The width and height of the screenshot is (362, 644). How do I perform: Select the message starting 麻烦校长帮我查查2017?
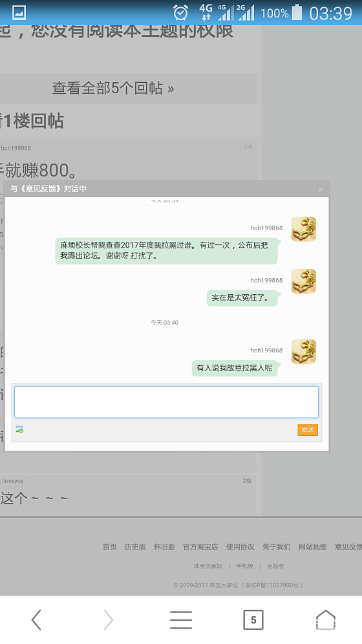167,250
